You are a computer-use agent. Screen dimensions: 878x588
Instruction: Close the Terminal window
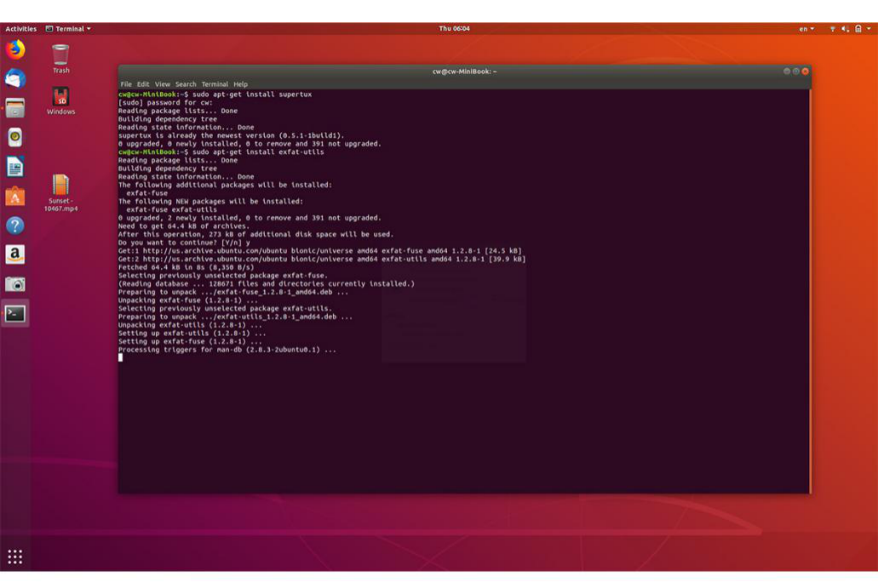click(x=806, y=71)
